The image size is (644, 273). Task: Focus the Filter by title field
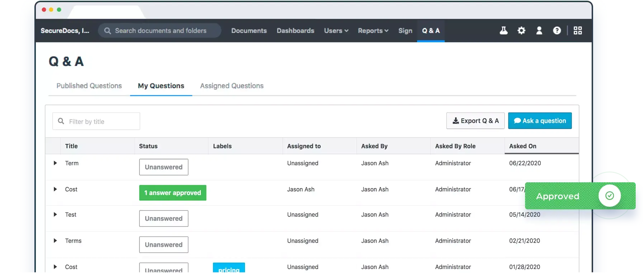(x=96, y=121)
